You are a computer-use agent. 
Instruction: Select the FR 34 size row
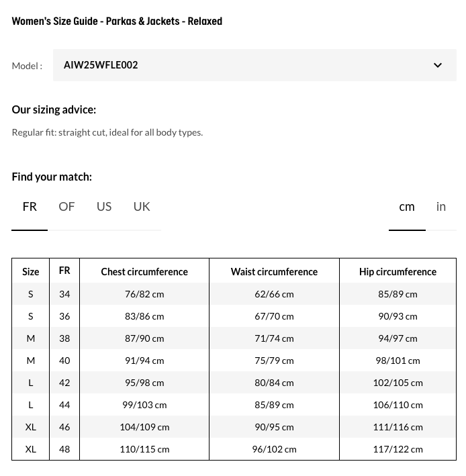tap(64, 294)
